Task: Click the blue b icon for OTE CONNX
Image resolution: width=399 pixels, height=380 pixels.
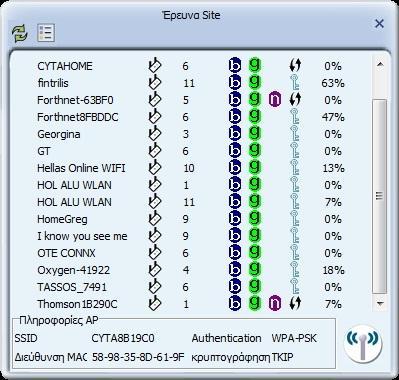Action: (x=235, y=253)
